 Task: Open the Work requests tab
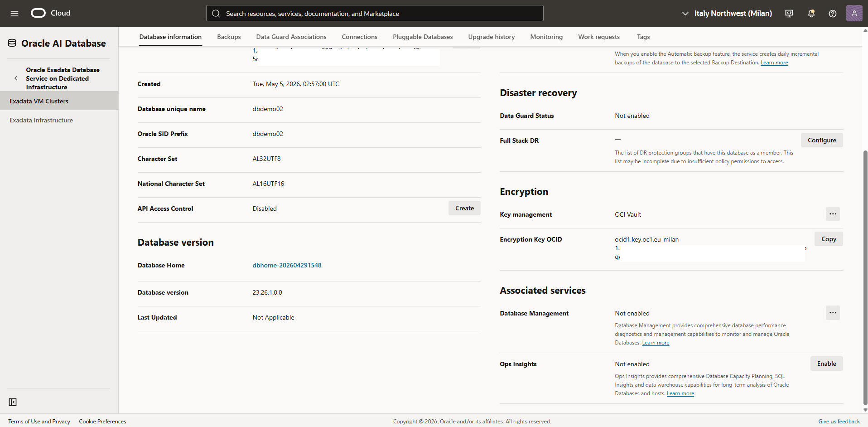[x=598, y=37]
